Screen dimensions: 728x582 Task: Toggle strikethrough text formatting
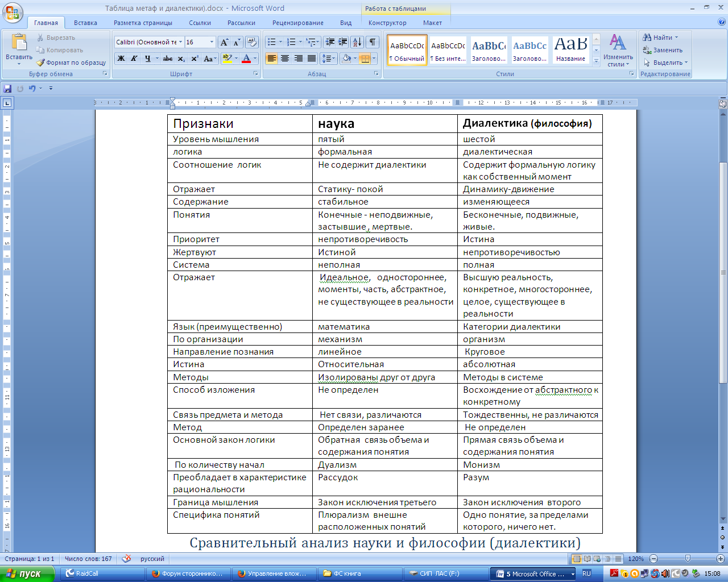point(167,59)
